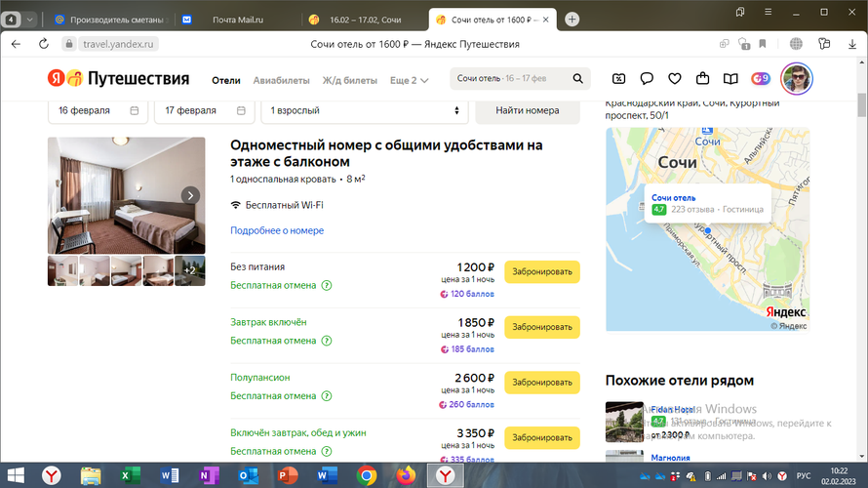The height and width of the screenshot is (488, 868).
Task: Open the Fidan Hotel listing
Action: (x=673, y=409)
